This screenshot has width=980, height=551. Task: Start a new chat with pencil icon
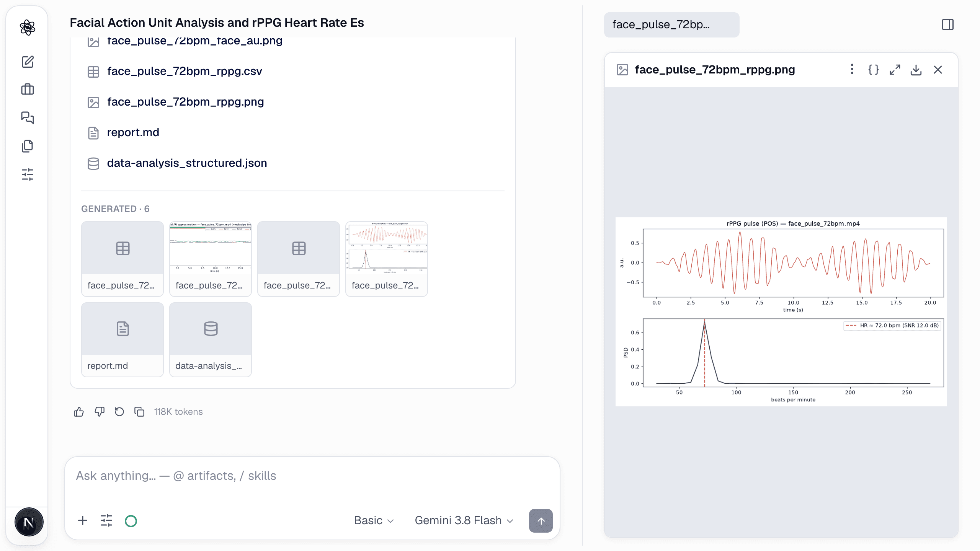28,62
